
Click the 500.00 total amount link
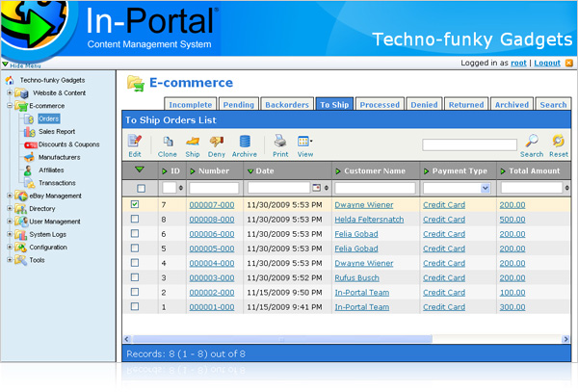tap(512, 220)
